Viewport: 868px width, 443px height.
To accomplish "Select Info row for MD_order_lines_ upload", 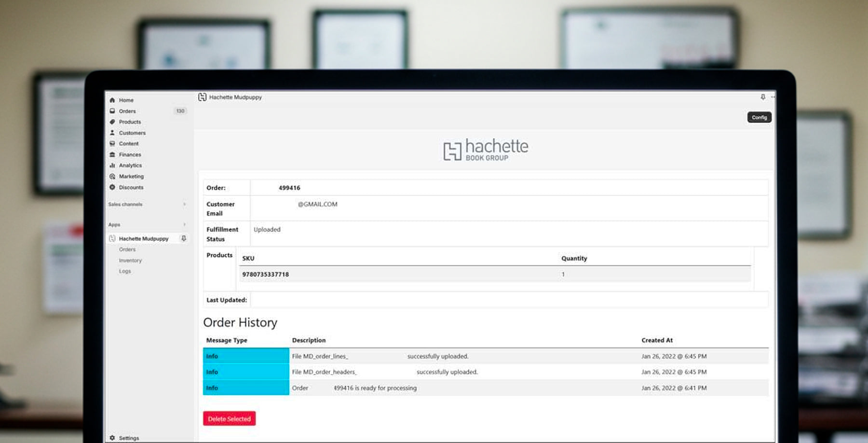I will (x=246, y=356).
